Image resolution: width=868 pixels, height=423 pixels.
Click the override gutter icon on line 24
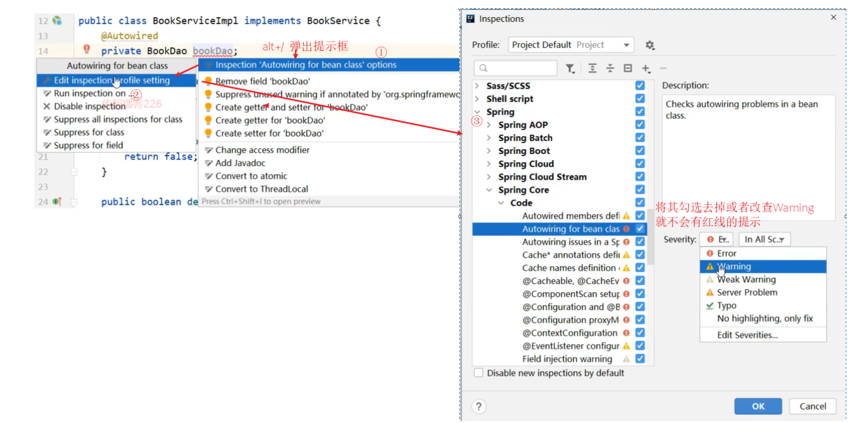point(57,201)
